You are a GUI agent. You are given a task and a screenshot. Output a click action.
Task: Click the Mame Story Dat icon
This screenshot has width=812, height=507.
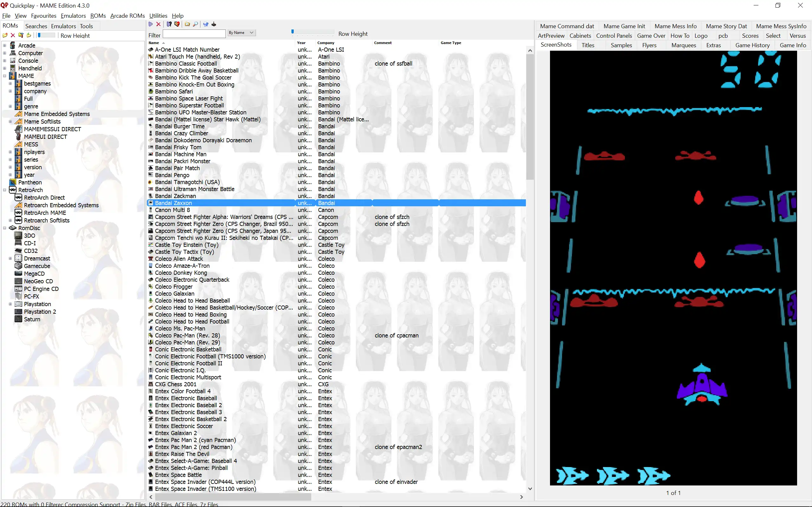coord(726,26)
